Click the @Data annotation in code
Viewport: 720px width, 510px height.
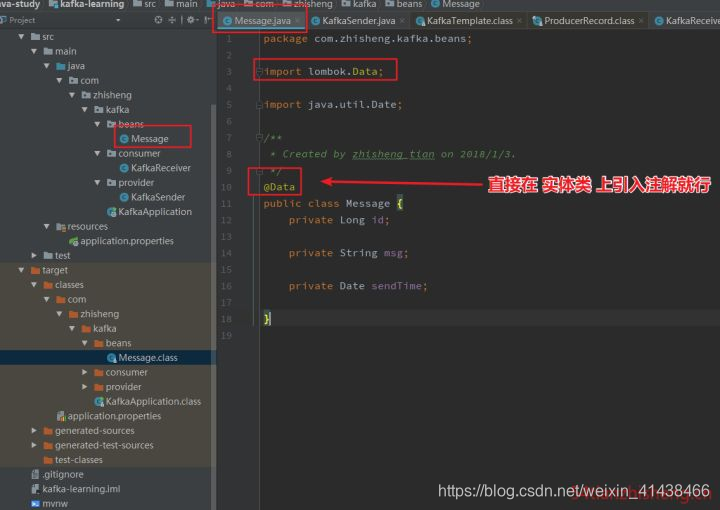tap(279, 187)
